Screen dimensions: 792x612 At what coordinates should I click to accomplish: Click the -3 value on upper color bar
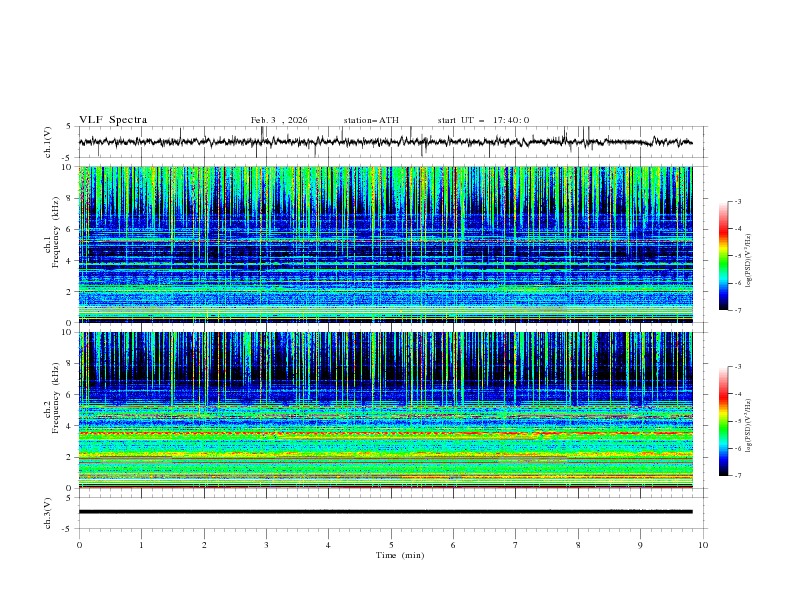738,202
